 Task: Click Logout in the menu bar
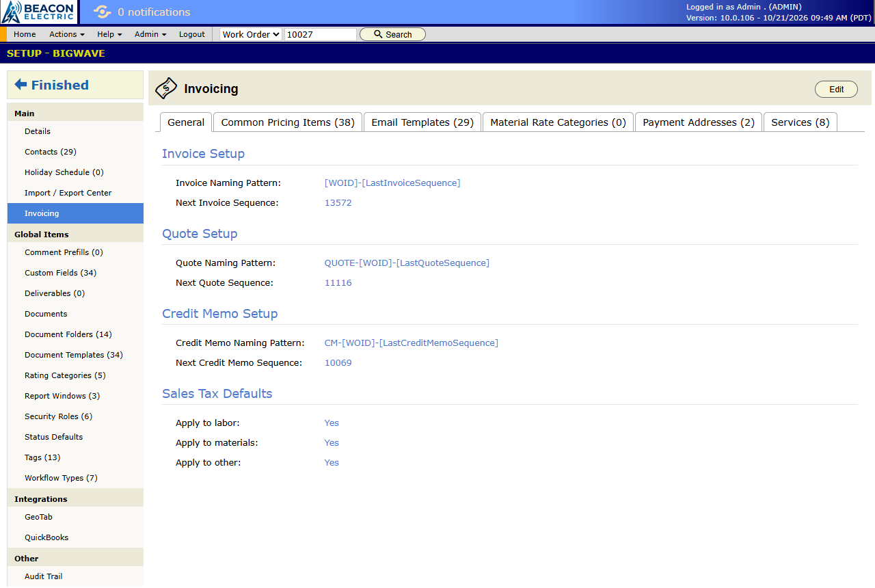point(192,34)
